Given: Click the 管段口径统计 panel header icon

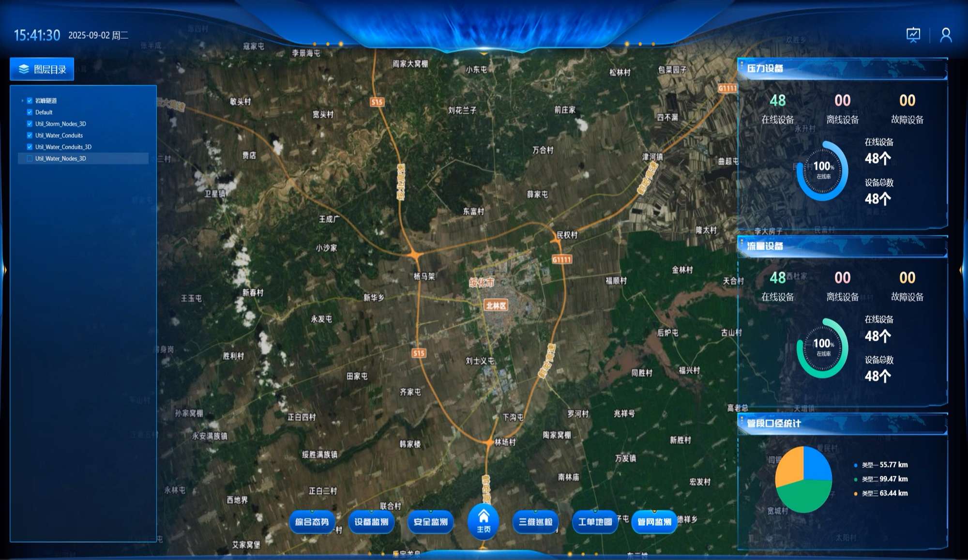Looking at the screenshot, I should 741,420.
